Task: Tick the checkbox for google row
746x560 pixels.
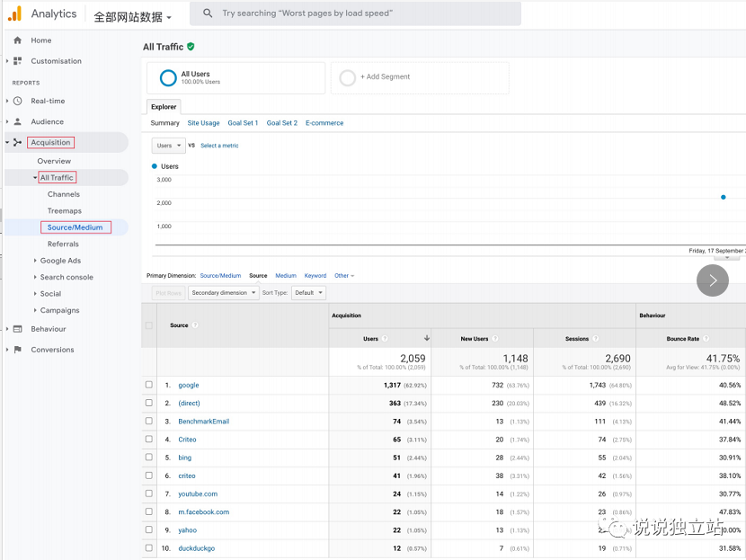Action: (x=149, y=385)
